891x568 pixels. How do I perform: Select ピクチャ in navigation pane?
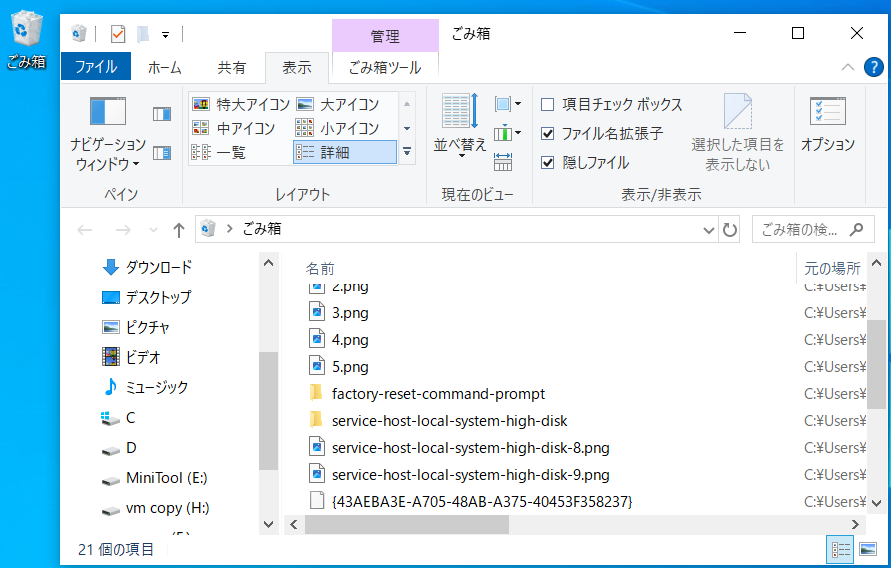[x=136, y=327]
